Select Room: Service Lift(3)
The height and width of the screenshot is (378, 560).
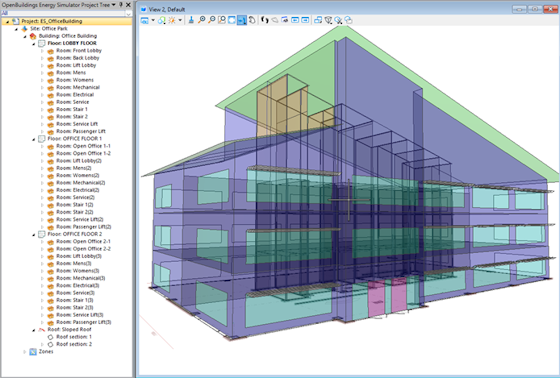[x=80, y=314]
